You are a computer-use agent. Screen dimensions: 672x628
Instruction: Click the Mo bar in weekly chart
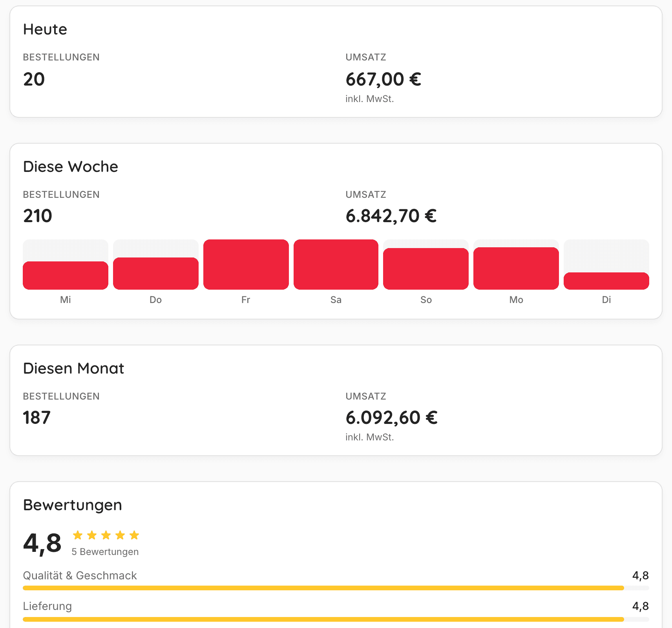click(516, 268)
